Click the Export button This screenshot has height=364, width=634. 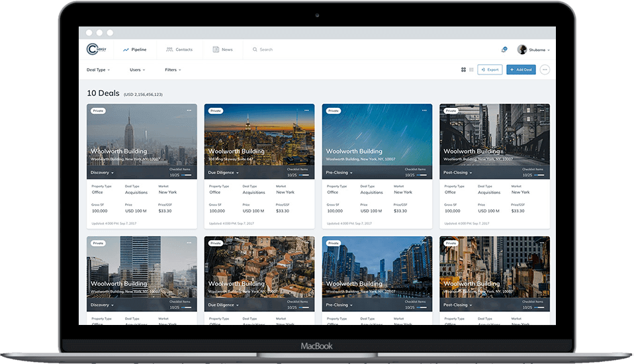490,69
